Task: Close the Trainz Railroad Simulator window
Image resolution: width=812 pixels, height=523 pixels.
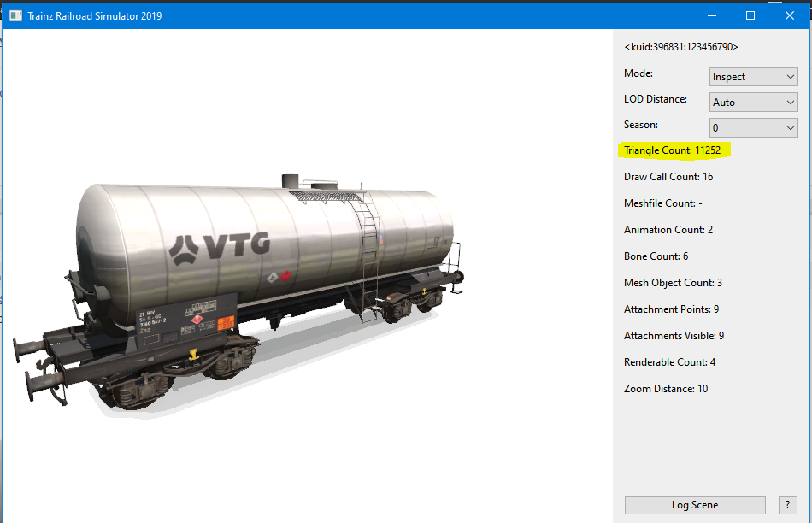Action: (789, 15)
